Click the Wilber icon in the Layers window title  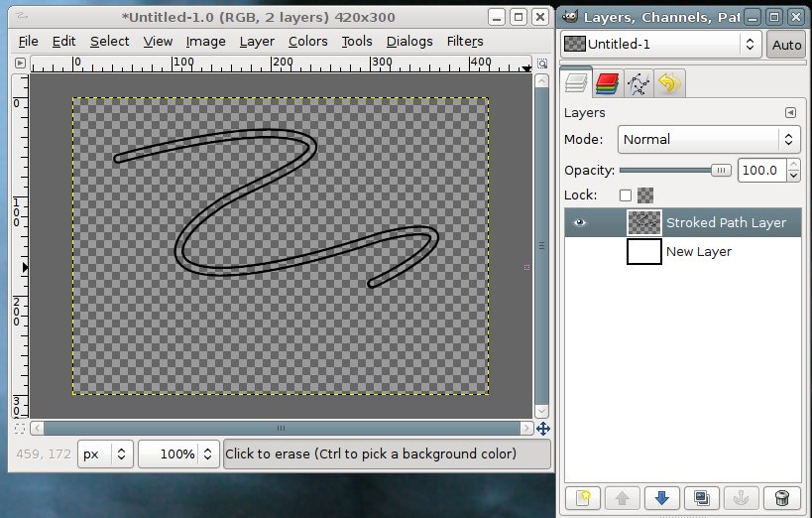coord(570,17)
